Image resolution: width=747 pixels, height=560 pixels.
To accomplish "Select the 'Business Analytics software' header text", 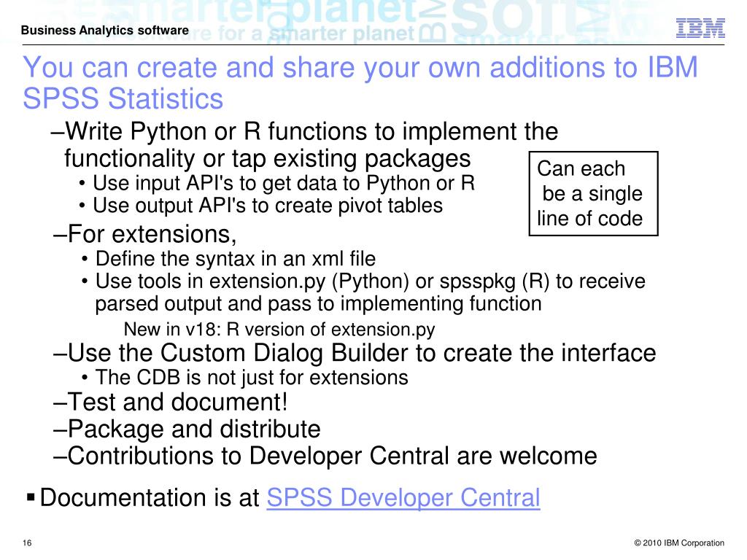I will (x=105, y=31).
